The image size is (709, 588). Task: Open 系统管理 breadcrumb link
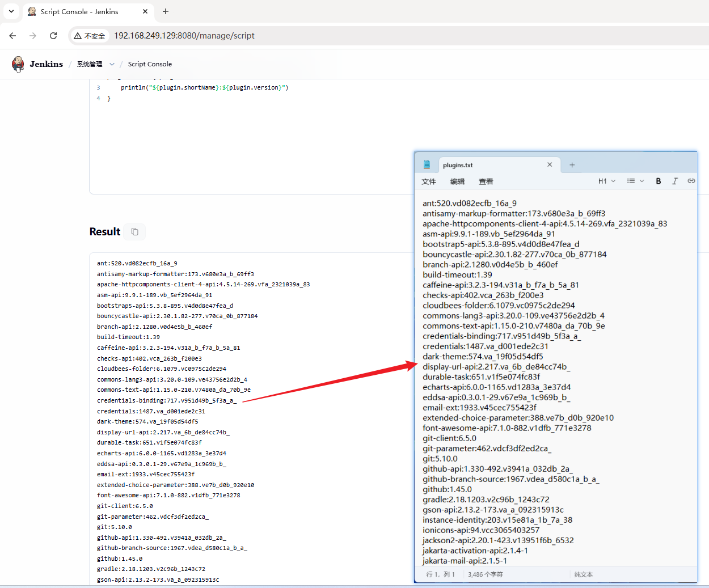[90, 64]
